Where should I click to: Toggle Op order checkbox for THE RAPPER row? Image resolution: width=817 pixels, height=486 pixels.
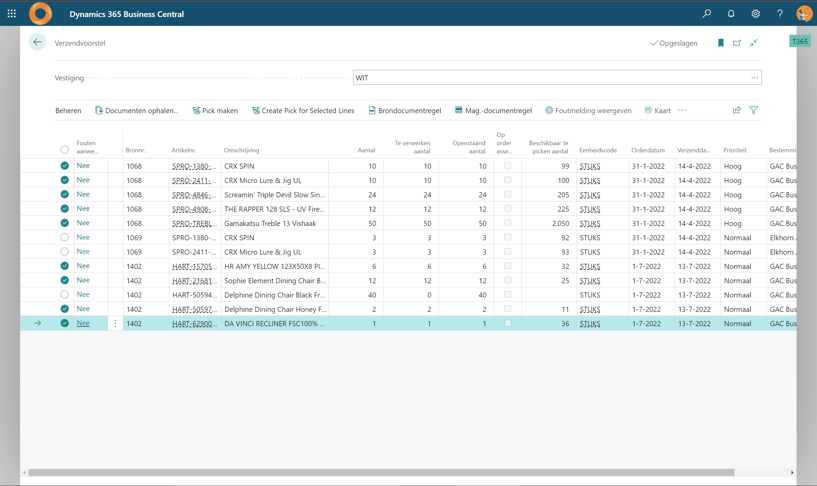[x=507, y=208]
